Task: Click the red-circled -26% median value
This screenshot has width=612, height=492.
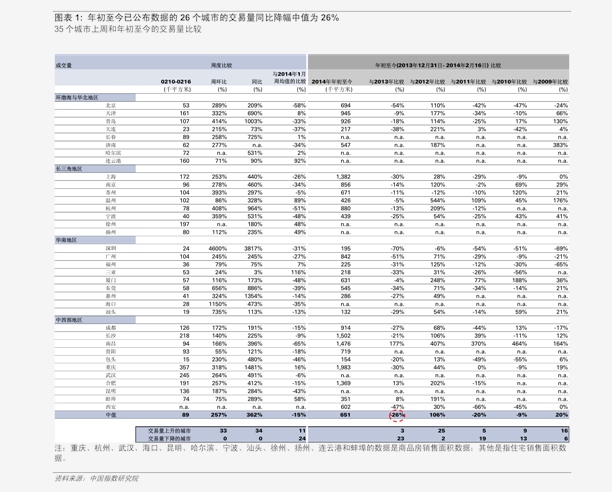Action: pyautogui.click(x=397, y=415)
